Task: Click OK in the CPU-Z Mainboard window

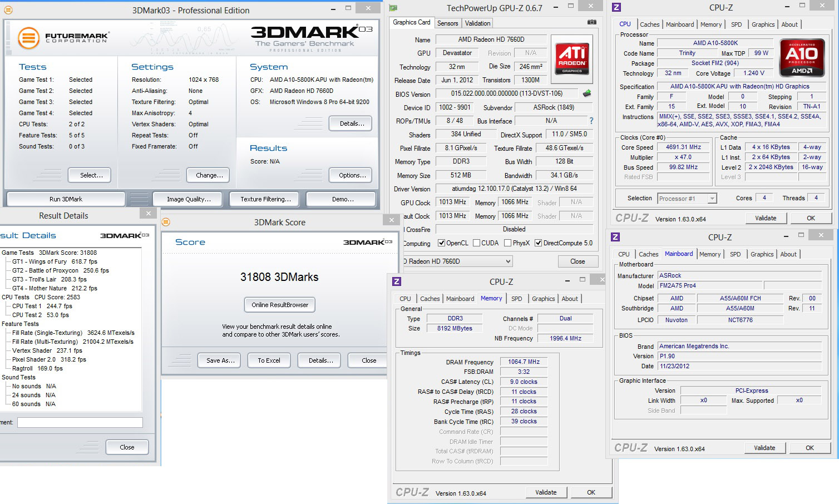Action: (x=810, y=448)
